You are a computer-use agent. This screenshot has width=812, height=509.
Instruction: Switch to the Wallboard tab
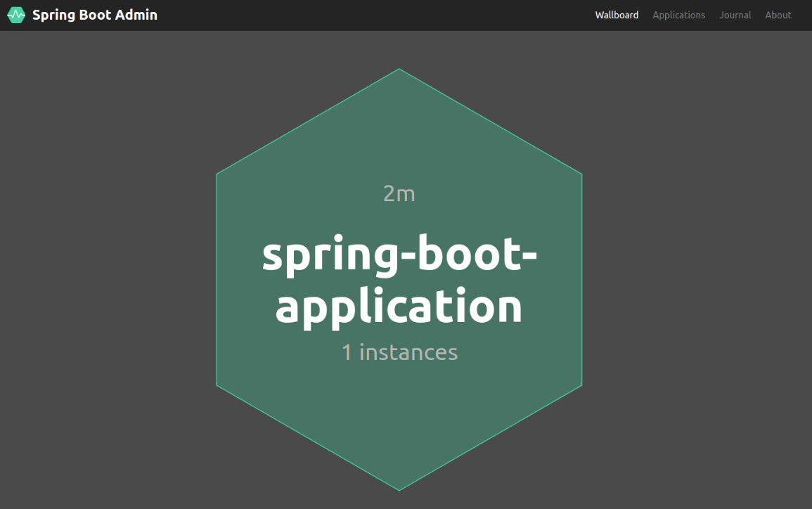(617, 15)
